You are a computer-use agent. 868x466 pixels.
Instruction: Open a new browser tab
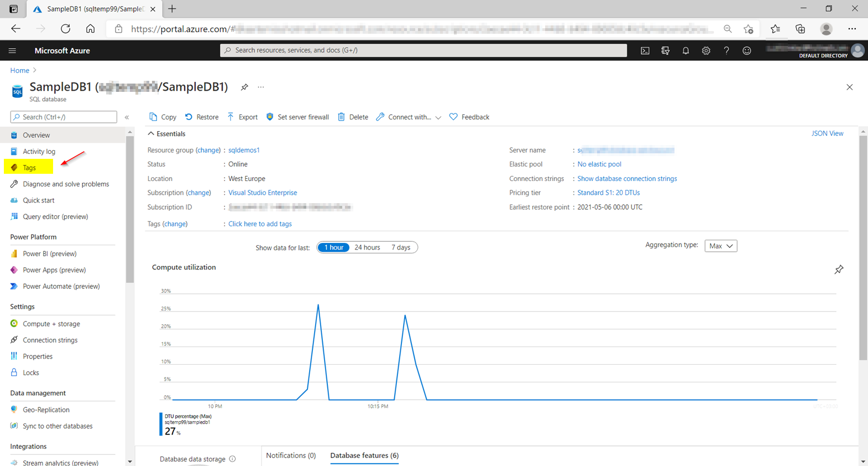(x=172, y=9)
